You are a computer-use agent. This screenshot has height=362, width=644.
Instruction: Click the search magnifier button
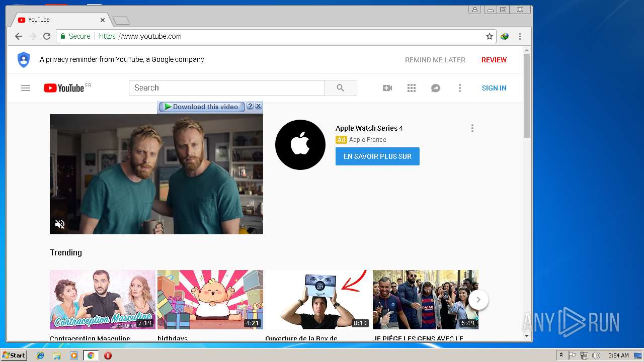pyautogui.click(x=341, y=88)
